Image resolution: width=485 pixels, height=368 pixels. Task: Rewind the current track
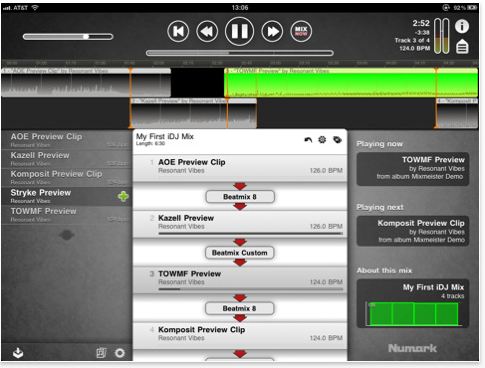[207, 31]
